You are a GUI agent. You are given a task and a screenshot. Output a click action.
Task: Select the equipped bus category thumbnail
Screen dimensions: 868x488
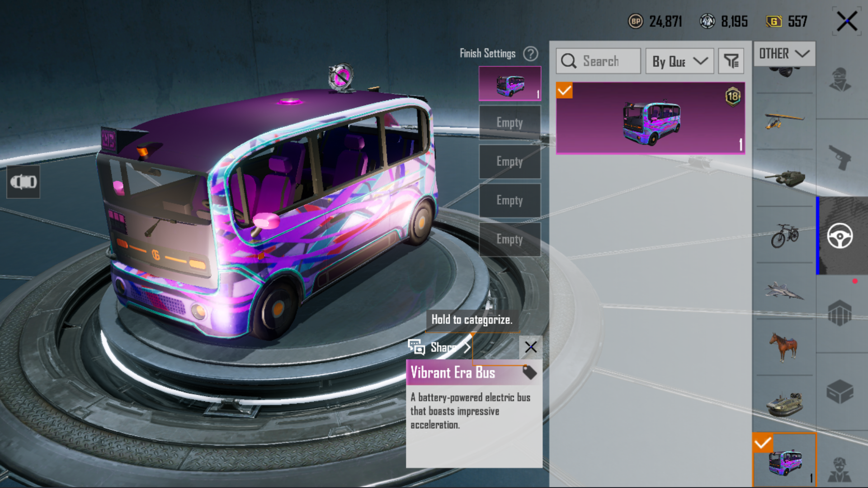784,460
